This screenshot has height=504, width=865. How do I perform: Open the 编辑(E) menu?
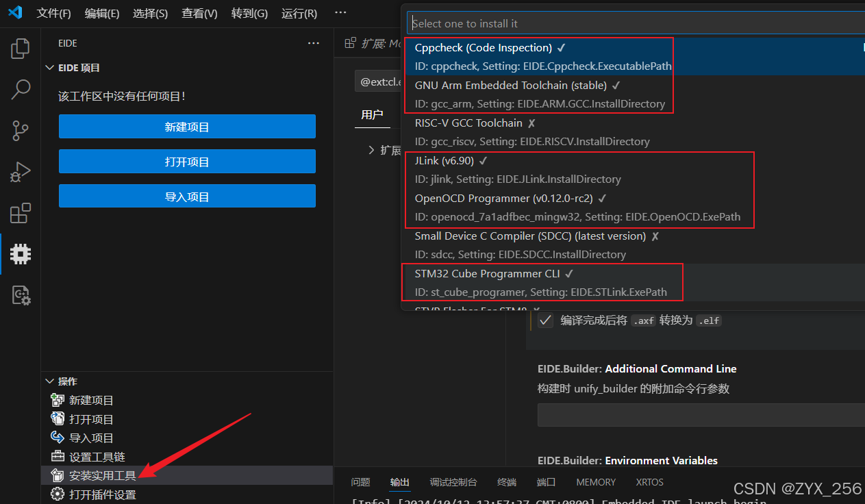(102, 14)
